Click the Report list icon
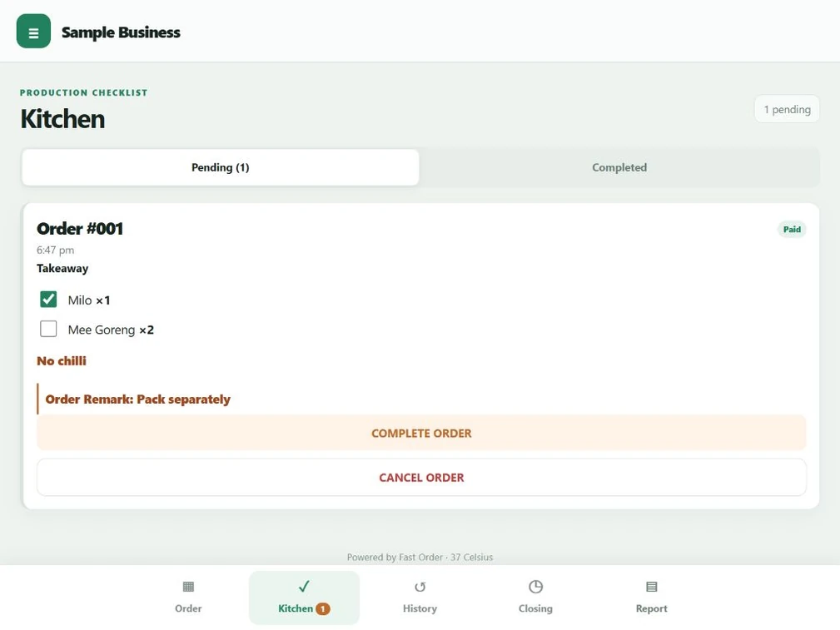The width and height of the screenshot is (840, 630). point(651,587)
